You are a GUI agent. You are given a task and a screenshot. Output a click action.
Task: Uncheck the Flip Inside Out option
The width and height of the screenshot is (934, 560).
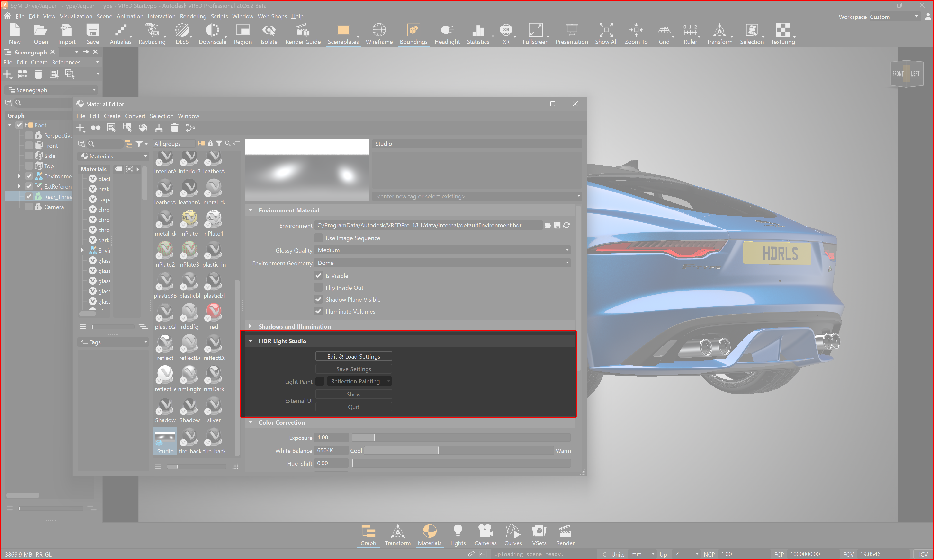(318, 287)
